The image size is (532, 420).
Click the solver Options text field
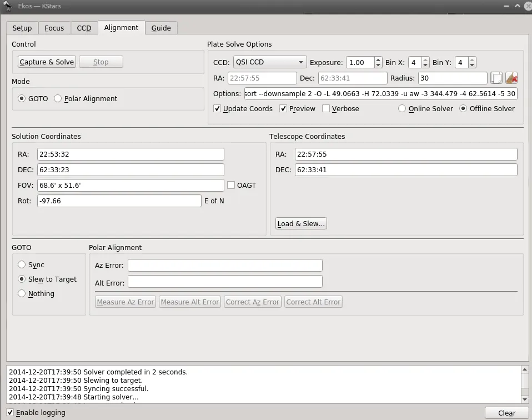click(x=381, y=94)
